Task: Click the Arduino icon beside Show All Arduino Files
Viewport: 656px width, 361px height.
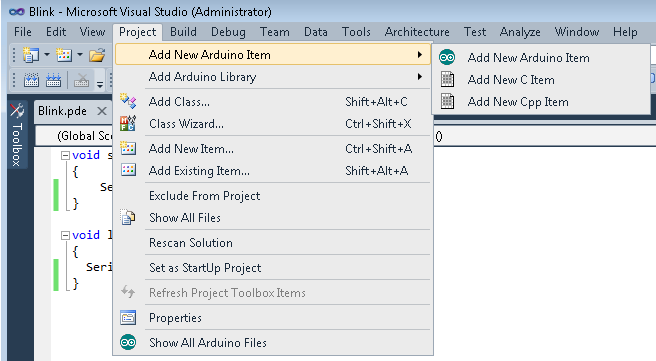Action: click(x=128, y=343)
